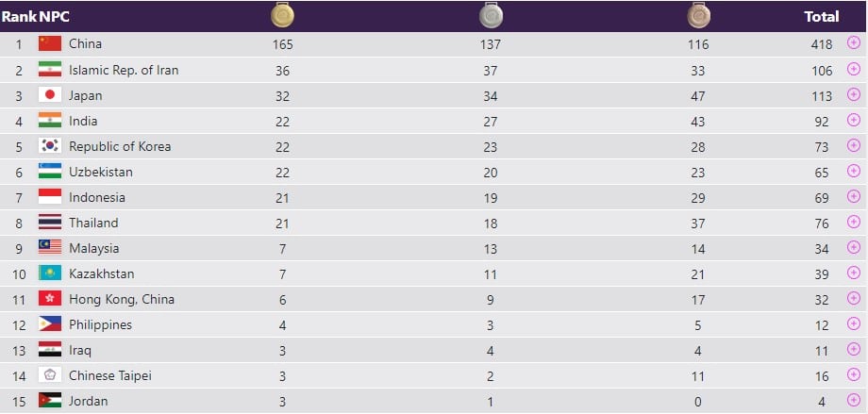
Task: Expand Jordan's row plus button
Action: click(854, 401)
